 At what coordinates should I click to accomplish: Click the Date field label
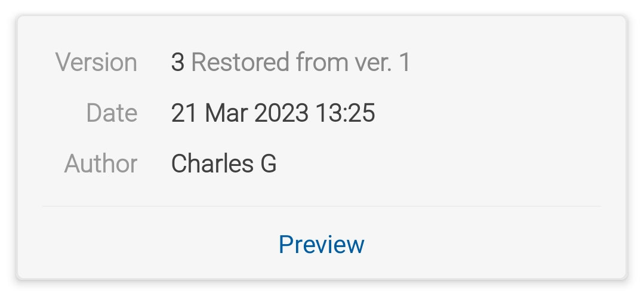pos(112,113)
